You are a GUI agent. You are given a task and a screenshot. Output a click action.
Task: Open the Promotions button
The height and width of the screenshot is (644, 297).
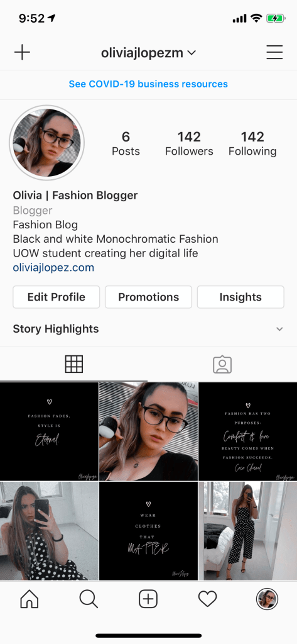click(148, 297)
